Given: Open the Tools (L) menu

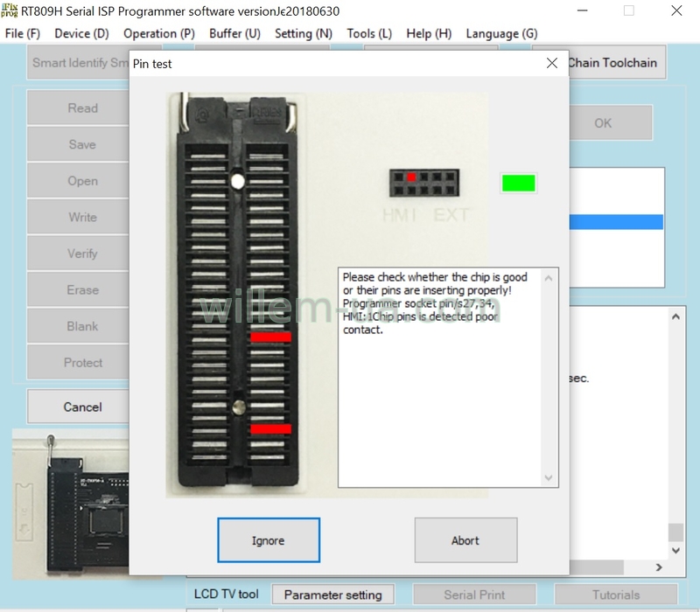Looking at the screenshot, I should pyautogui.click(x=369, y=33).
